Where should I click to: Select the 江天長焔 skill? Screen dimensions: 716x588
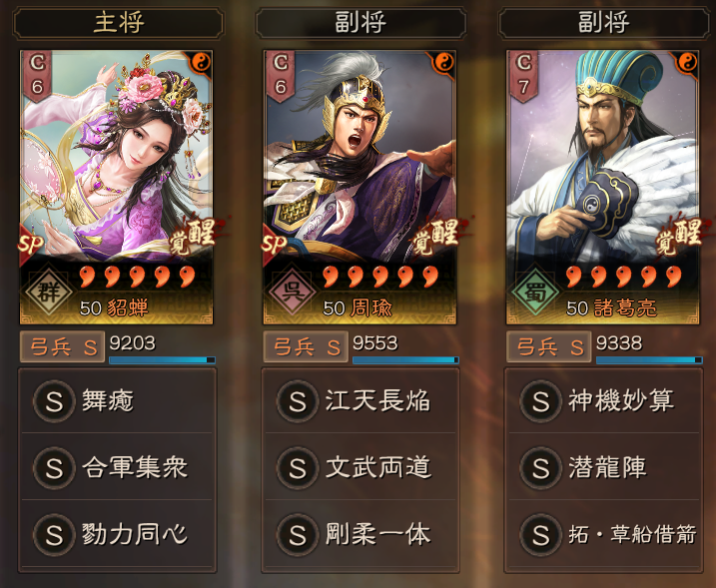pos(360,401)
